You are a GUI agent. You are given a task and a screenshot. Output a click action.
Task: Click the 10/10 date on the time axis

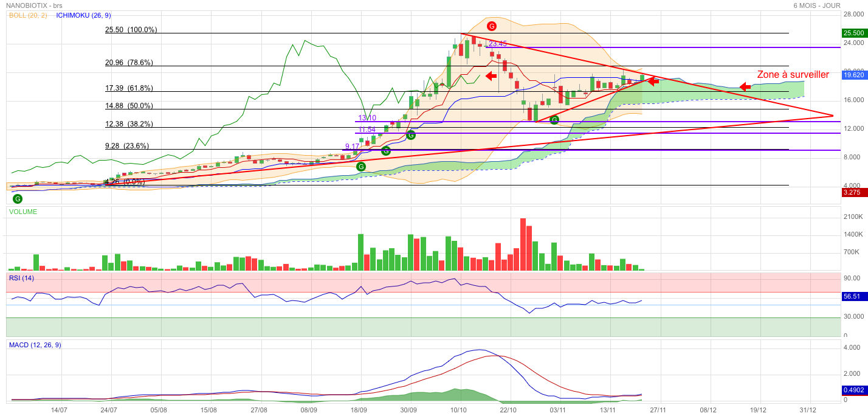[x=458, y=410]
